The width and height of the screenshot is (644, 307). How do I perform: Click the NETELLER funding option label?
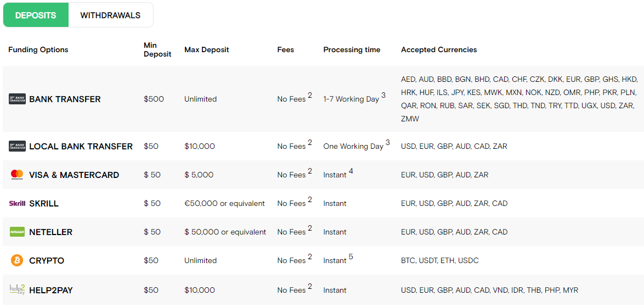tap(50, 232)
